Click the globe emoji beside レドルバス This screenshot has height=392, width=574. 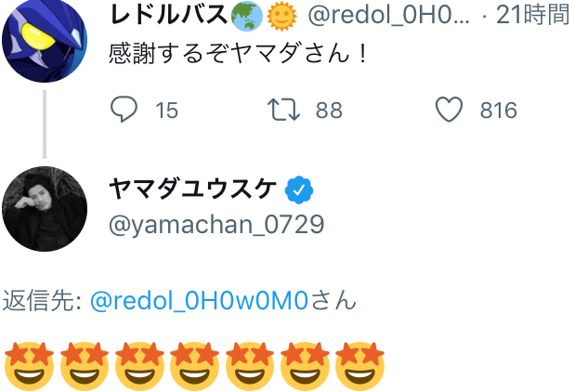click(x=247, y=16)
